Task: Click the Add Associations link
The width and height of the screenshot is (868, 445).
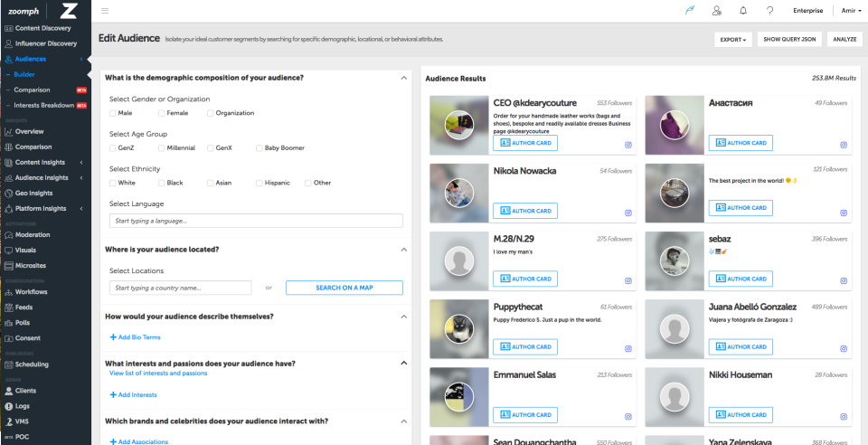Action: [x=139, y=441]
